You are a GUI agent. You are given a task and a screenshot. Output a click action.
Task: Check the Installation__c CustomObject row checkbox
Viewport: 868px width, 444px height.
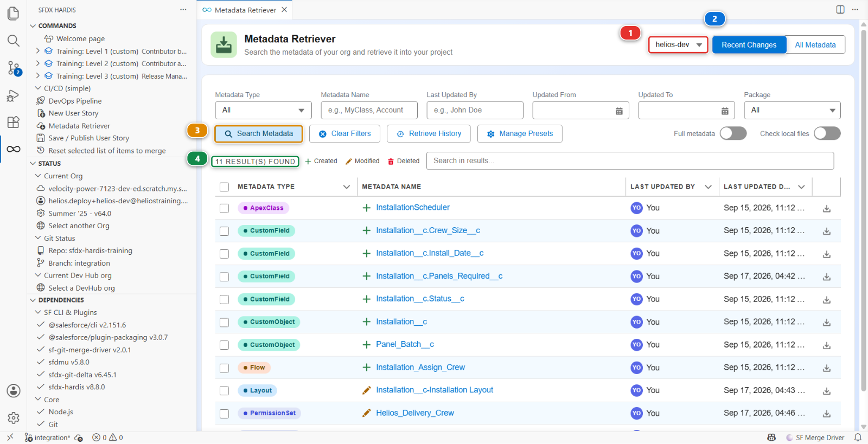pyautogui.click(x=224, y=323)
